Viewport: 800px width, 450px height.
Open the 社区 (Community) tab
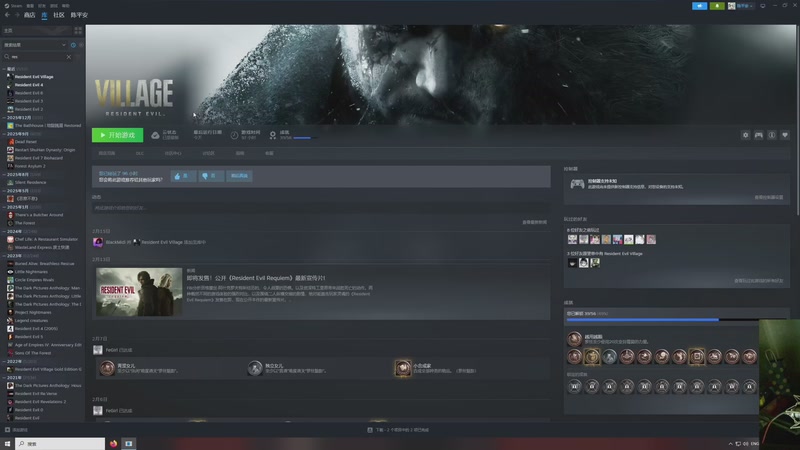[59, 15]
